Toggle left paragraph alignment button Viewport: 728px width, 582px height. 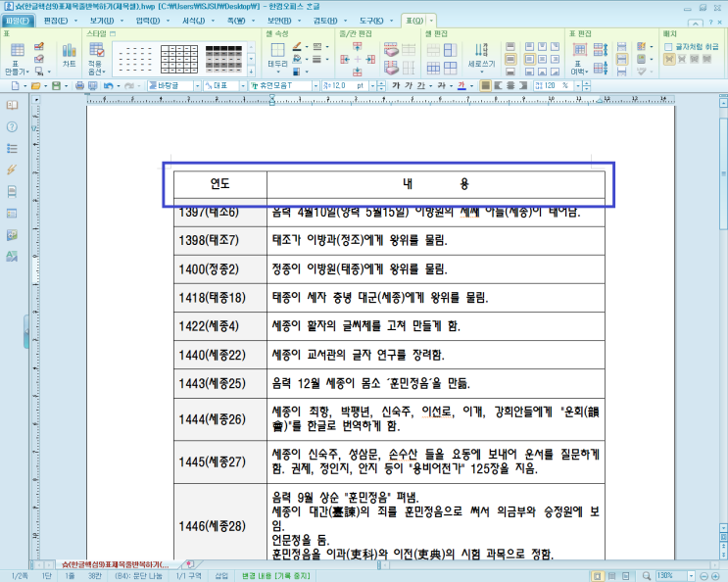point(498,86)
